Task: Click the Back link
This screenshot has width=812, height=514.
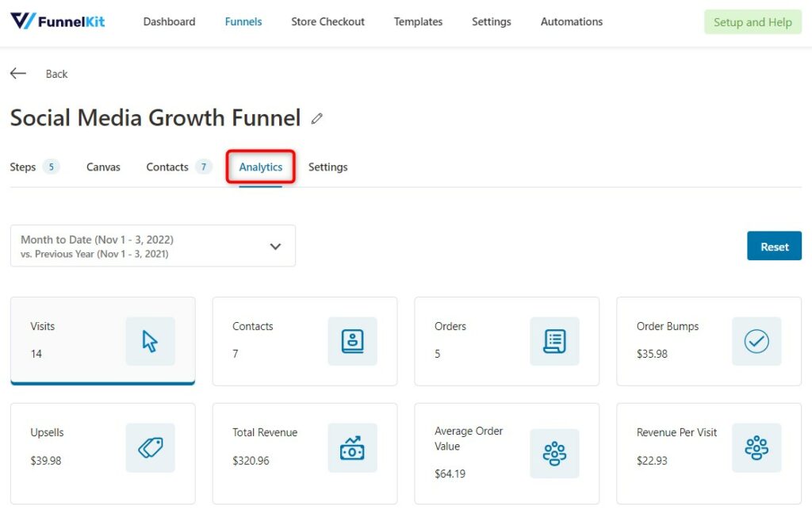Action: tap(56, 74)
